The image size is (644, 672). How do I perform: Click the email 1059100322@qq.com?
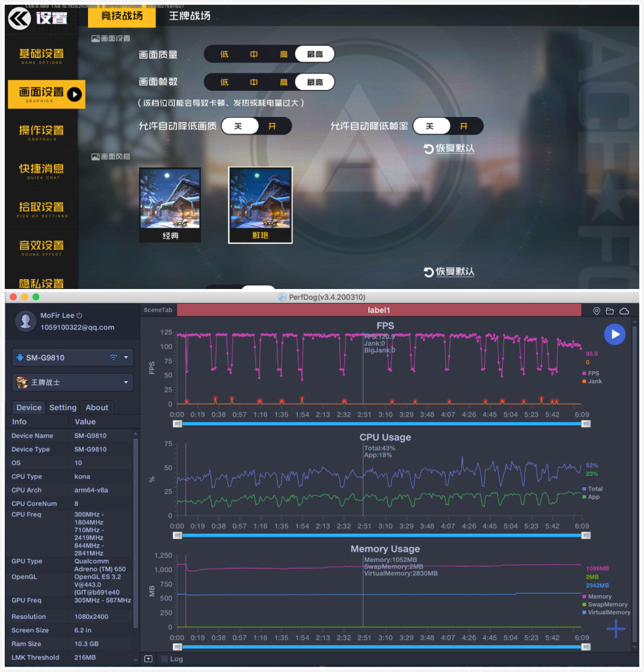coord(77,327)
